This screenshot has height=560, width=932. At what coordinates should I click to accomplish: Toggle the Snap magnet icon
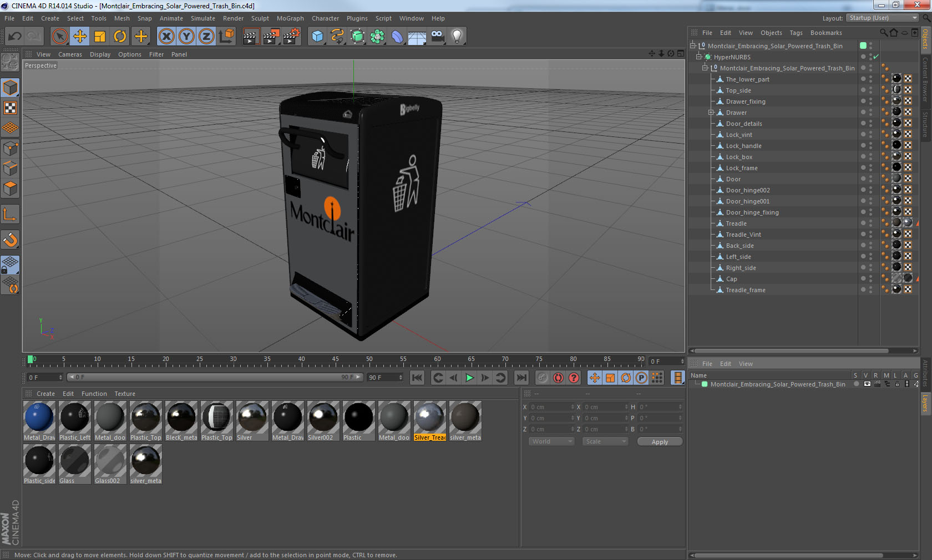(10, 240)
